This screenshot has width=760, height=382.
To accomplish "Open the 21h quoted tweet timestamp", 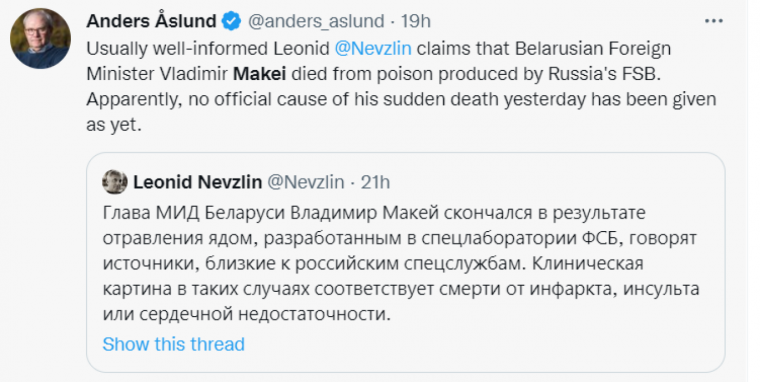I will [375, 182].
